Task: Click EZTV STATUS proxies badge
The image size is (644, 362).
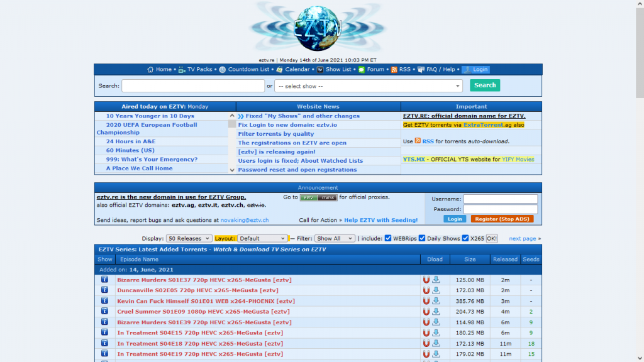Action: click(x=319, y=197)
